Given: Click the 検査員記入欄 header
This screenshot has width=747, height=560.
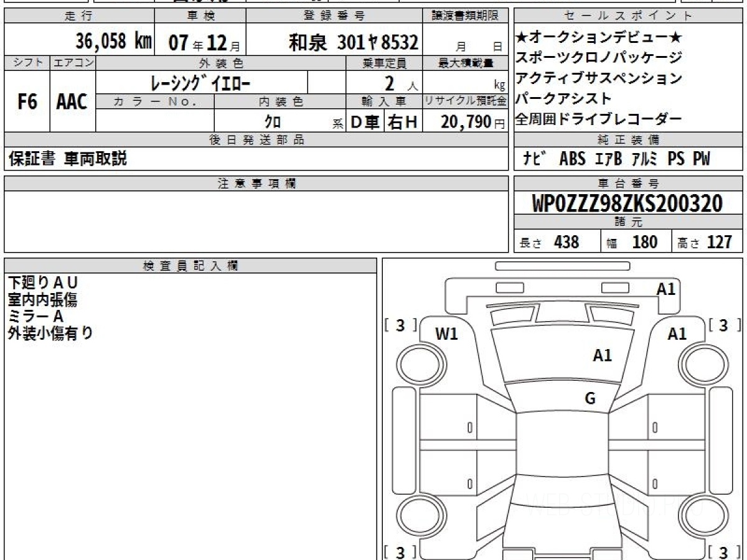Looking at the screenshot, I should (190, 266).
